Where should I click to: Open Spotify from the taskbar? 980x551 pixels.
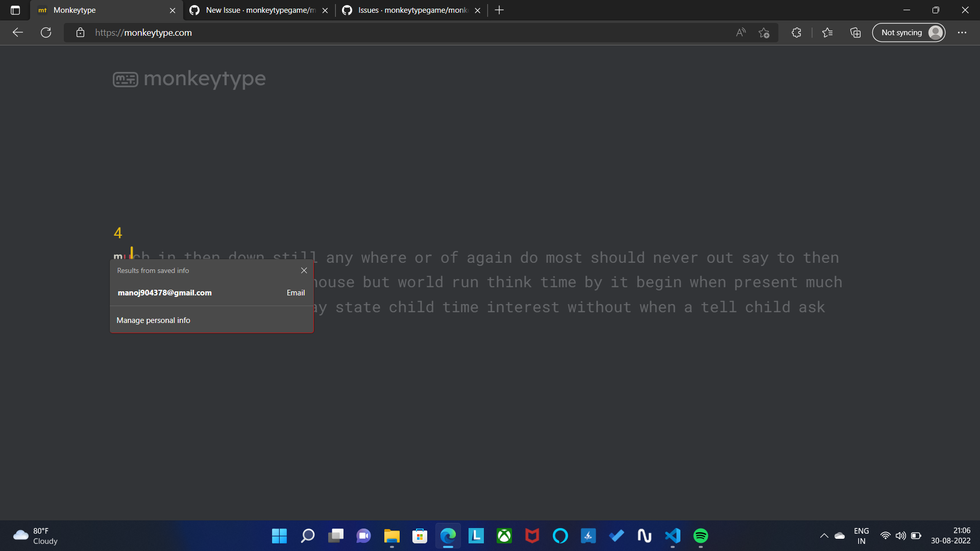click(x=700, y=536)
